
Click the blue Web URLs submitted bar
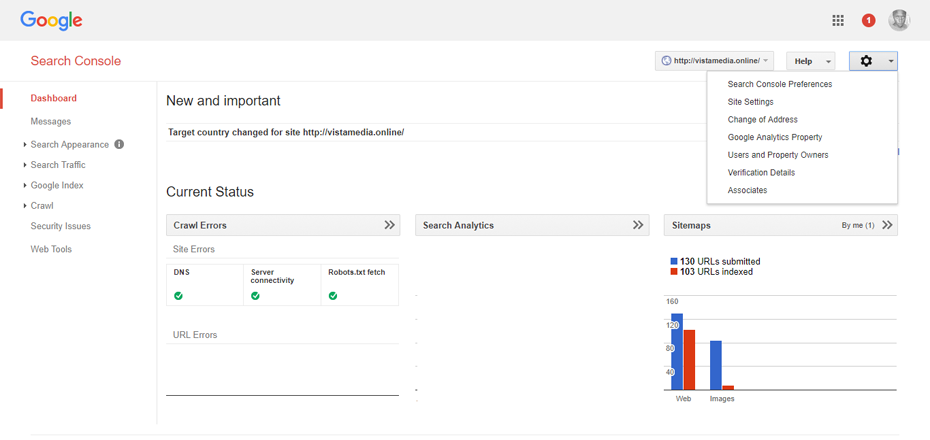coord(677,352)
